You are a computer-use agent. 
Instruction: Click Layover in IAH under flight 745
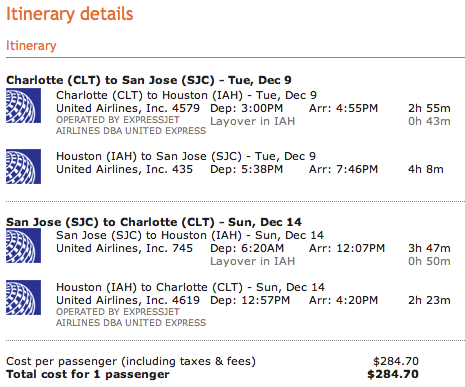click(252, 261)
